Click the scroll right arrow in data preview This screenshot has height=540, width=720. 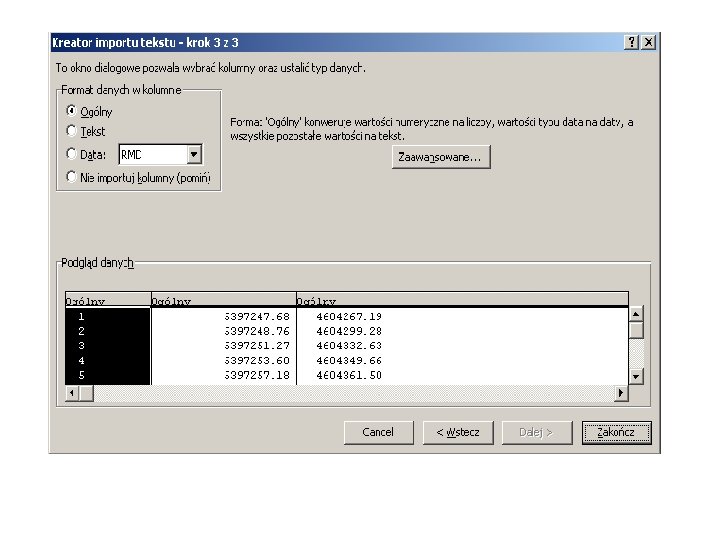(x=621, y=393)
